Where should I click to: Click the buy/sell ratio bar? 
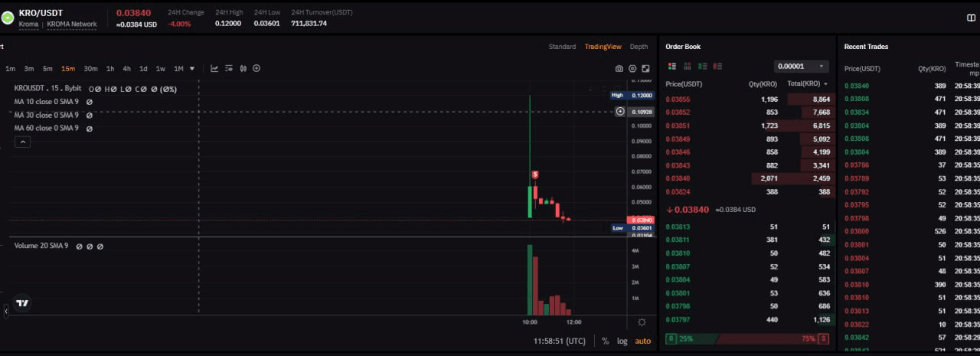(746, 338)
